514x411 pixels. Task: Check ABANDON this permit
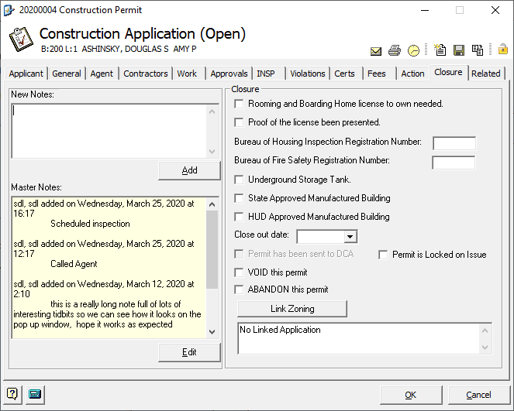239,289
